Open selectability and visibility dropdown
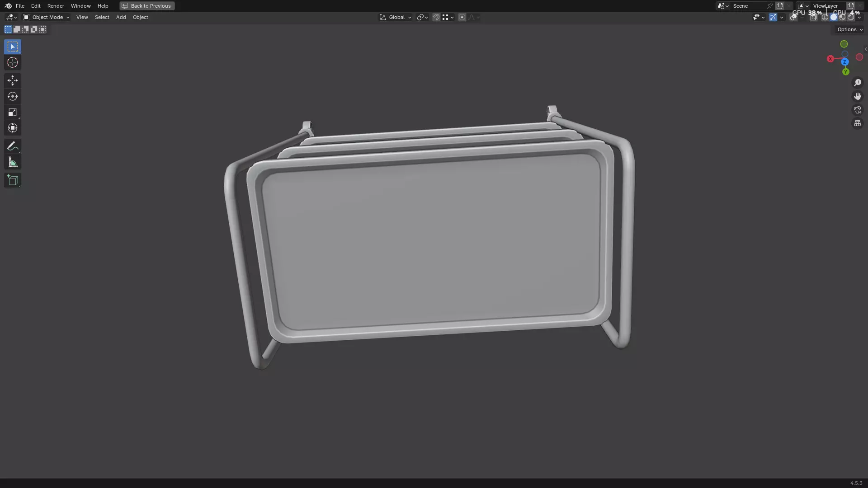868x488 pixels. [x=759, y=17]
